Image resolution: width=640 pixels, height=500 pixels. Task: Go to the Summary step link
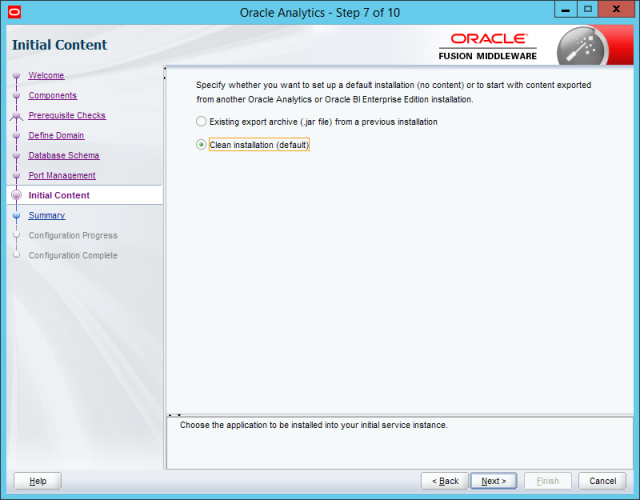click(47, 216)
